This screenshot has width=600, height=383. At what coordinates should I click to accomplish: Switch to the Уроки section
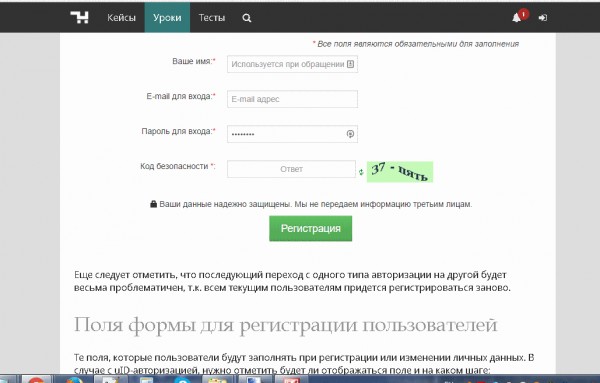(167, 18)
